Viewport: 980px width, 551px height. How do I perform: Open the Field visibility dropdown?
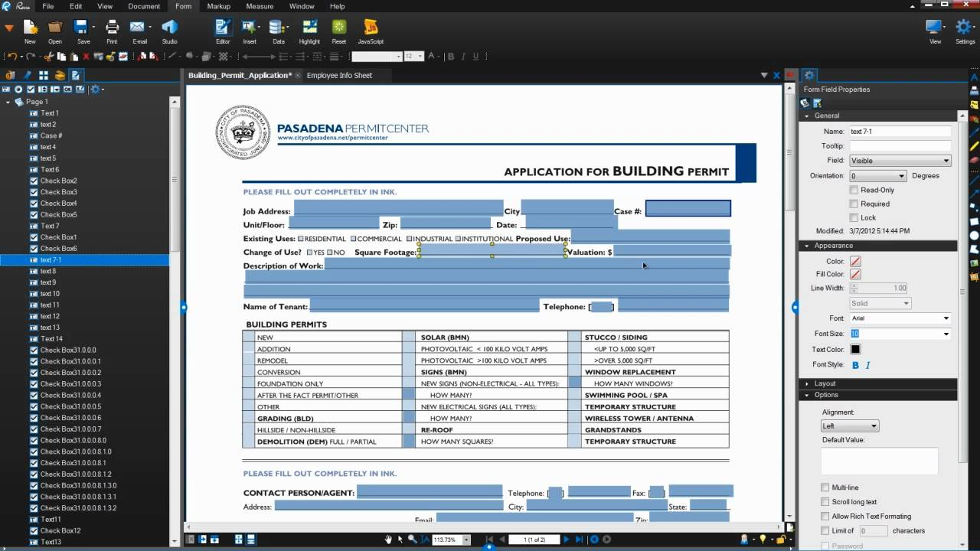[900, 161]
